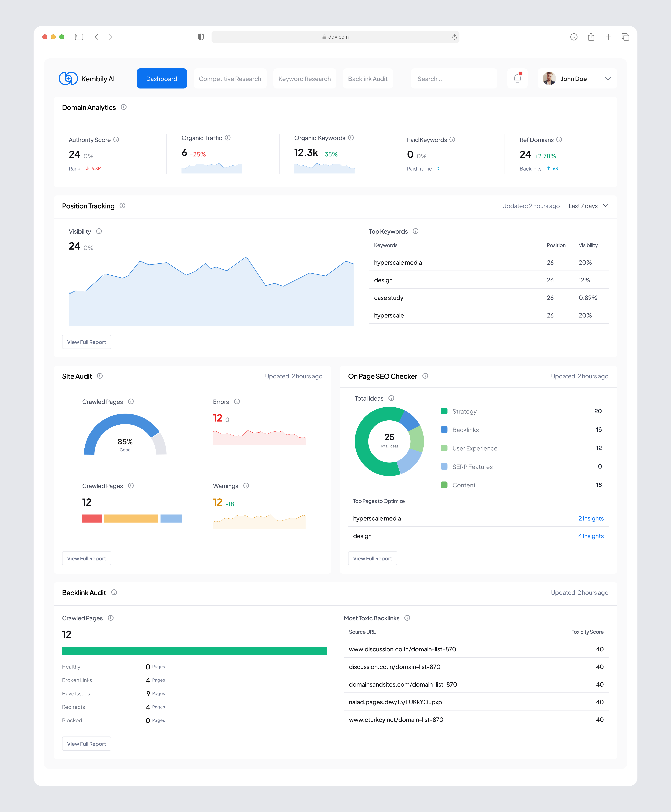Viewport: 671px width, 812px height.
Task: Click info icon beside Total Ideas
Action: (x=391, y=398)
